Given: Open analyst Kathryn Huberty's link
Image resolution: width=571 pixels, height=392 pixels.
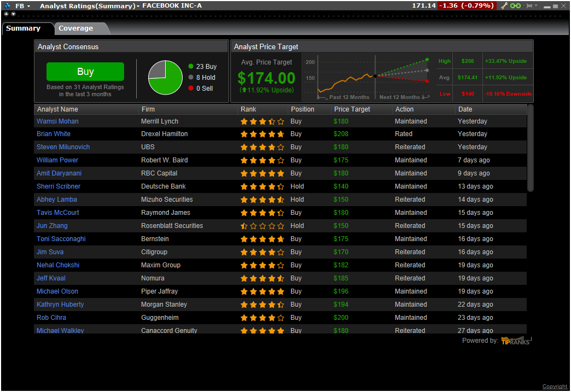Looking at the screenshot, I should point(60,305).
